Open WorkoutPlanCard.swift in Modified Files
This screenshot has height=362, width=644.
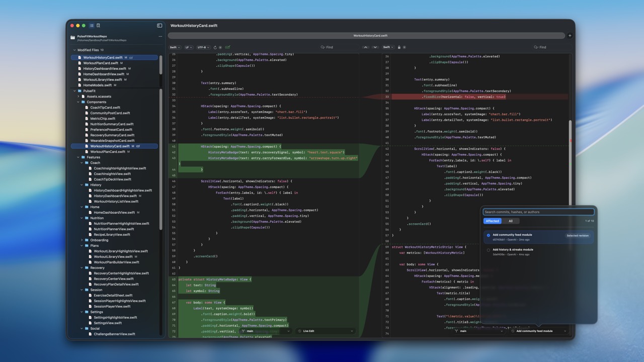(x=101, y=63)
